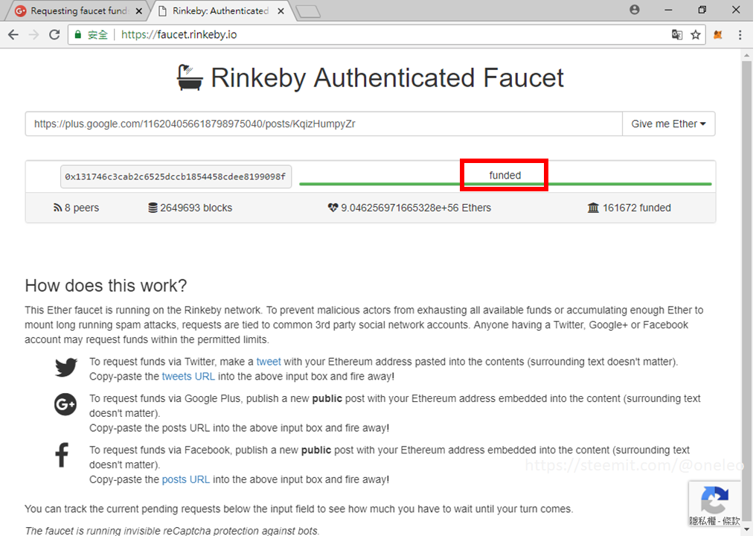The height and width of the screenshot is (536, 756).
Task: Open the Chrome three-dot menu
Action: click(x=740, y=35)
